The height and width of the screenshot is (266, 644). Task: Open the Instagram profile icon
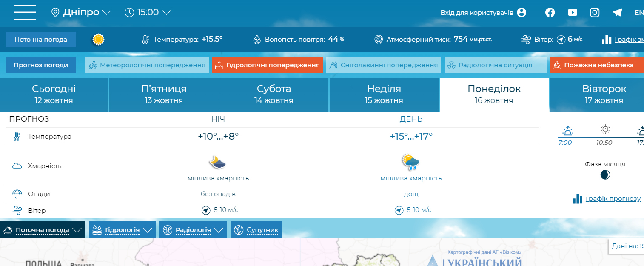(595, 12)
